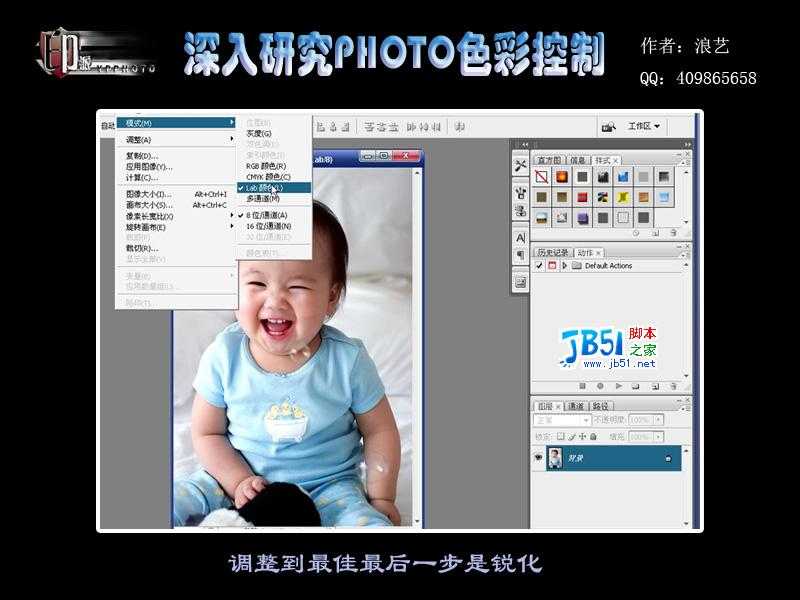800x600 pixels.
Task: Apply the light blue swatch at the end of the second row
Action: pos(663,197)
